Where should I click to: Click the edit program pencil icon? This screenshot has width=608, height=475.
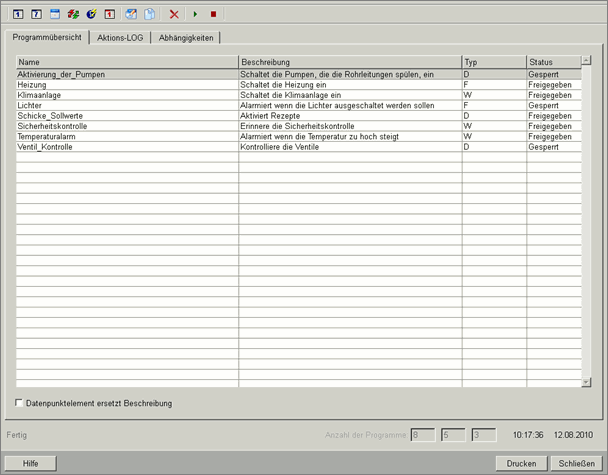tap(132, 15)
